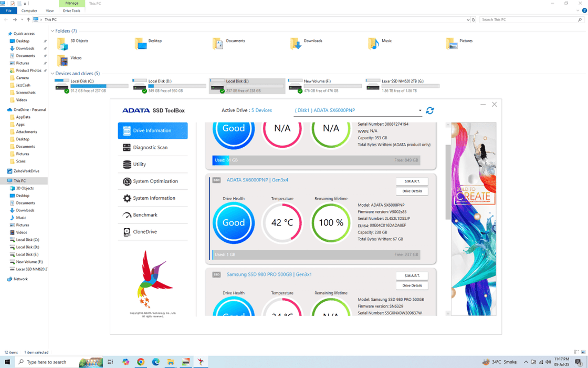Select the Drive Information tab

[x=152, y=131]
